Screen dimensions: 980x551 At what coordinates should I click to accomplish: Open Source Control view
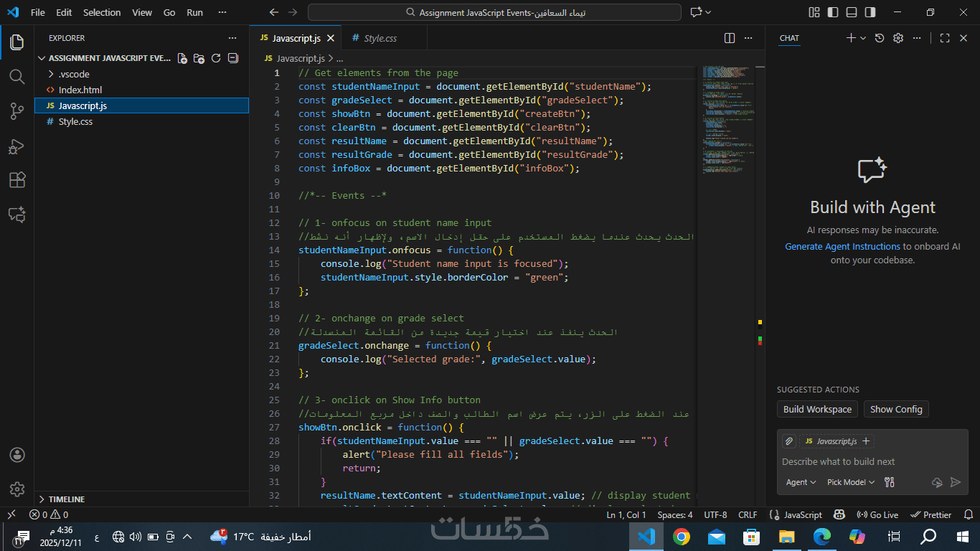pyautogui.click(x=17, y=110)
